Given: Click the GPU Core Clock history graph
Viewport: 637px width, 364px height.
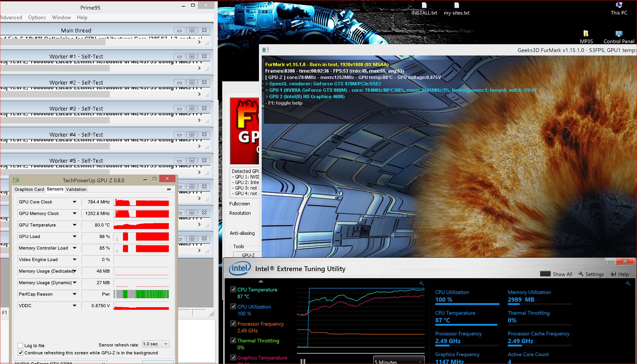Looking at the screenshot, I should coord(141,202).
